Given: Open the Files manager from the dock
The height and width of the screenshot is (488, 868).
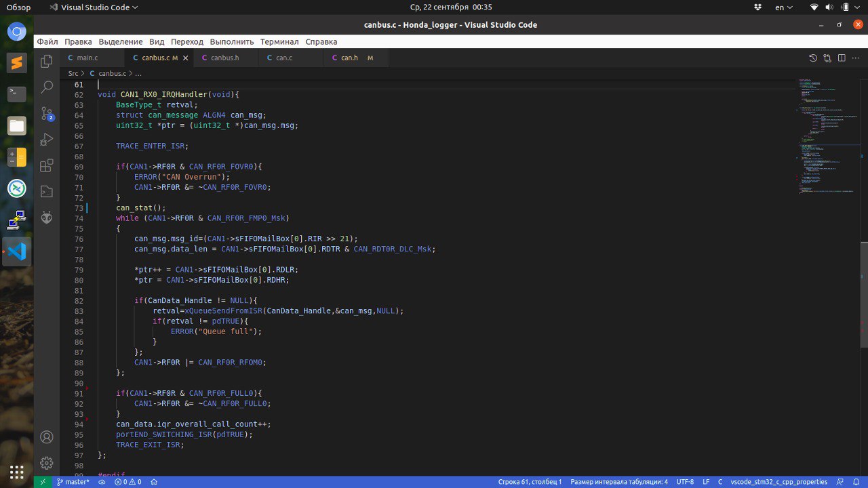Looking at the screenshot, I should tap(17, 125).
